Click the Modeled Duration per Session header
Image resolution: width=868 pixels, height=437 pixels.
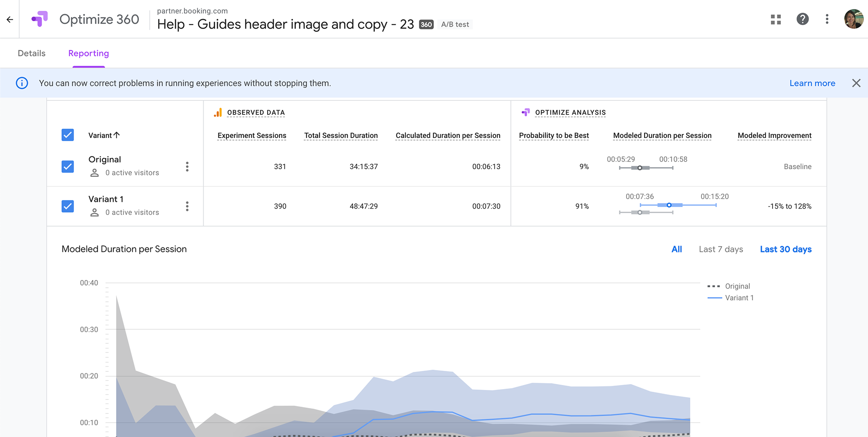point(662,136)
